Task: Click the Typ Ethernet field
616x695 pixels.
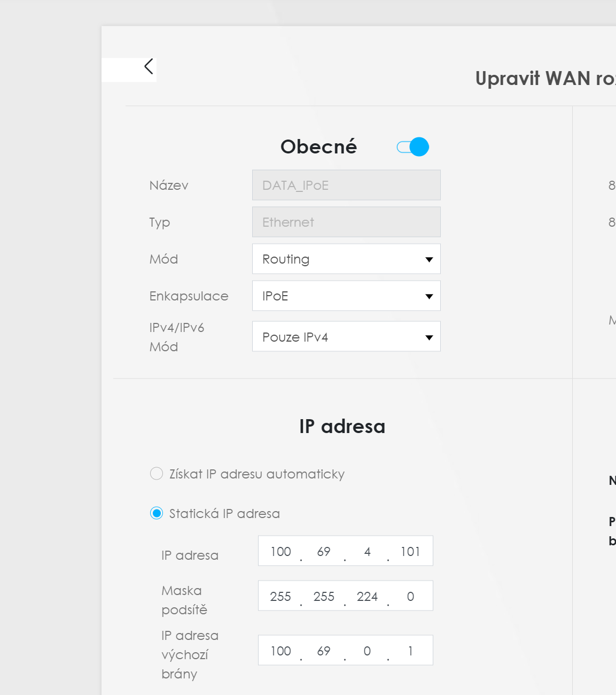Action: pos(346,222)
